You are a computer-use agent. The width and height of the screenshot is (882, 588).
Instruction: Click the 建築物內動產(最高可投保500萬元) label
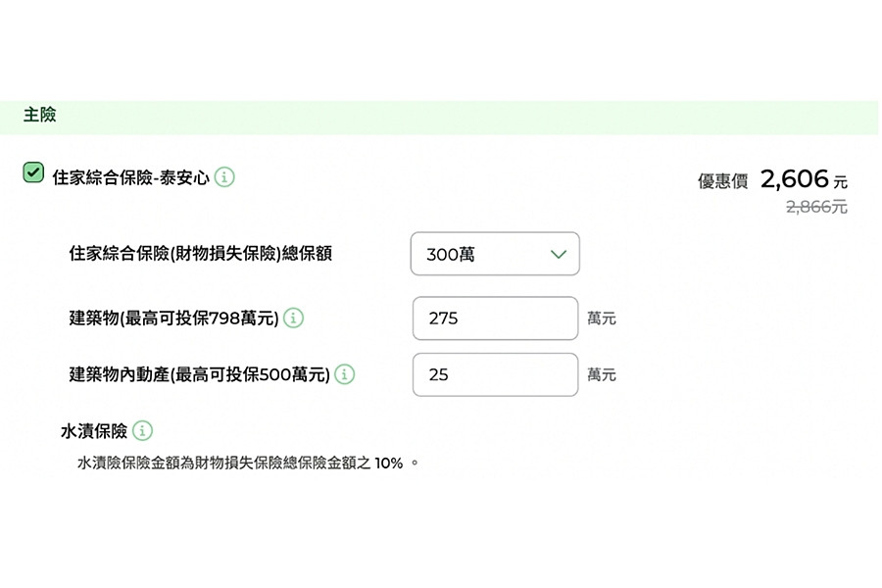click(x=199, y=374)
